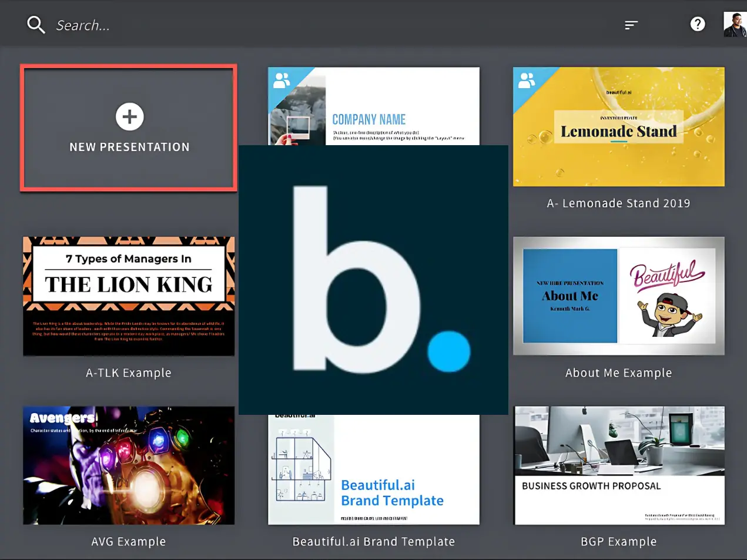
Task: Open the Beautiful.ai Brand Template thumbnail
Action: tap(374, 470)
